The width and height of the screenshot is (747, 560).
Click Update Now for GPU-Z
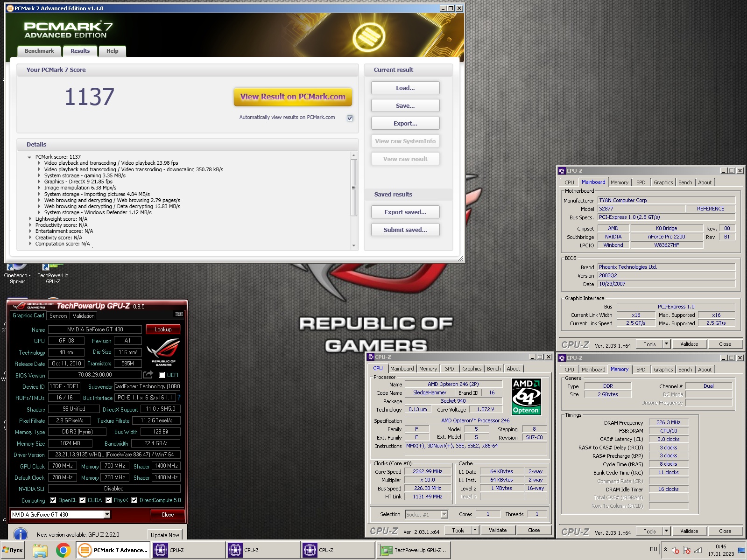click(165, 535)
